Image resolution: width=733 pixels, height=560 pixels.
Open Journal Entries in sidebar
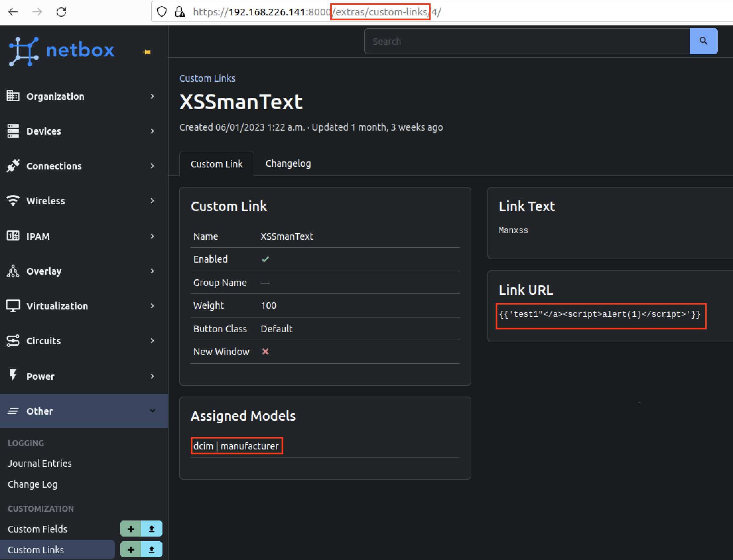(x=40, y=463)
